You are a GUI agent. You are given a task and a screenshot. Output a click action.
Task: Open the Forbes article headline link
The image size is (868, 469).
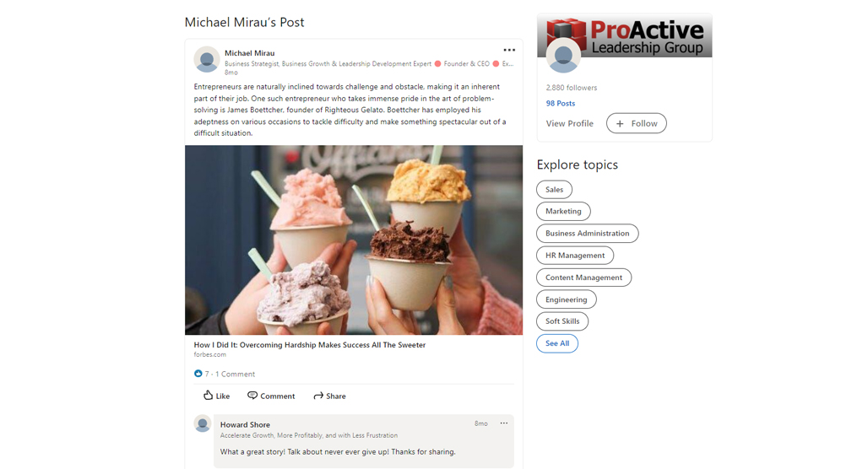click(309, 344)
